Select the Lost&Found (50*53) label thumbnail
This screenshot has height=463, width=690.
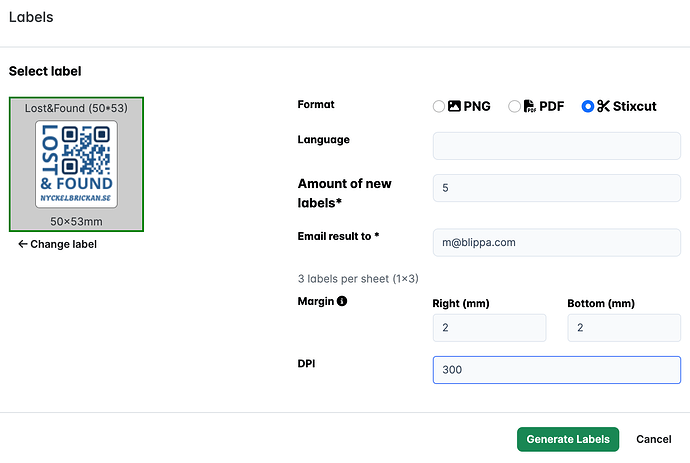pyautogui.click(x=76, y=164)
